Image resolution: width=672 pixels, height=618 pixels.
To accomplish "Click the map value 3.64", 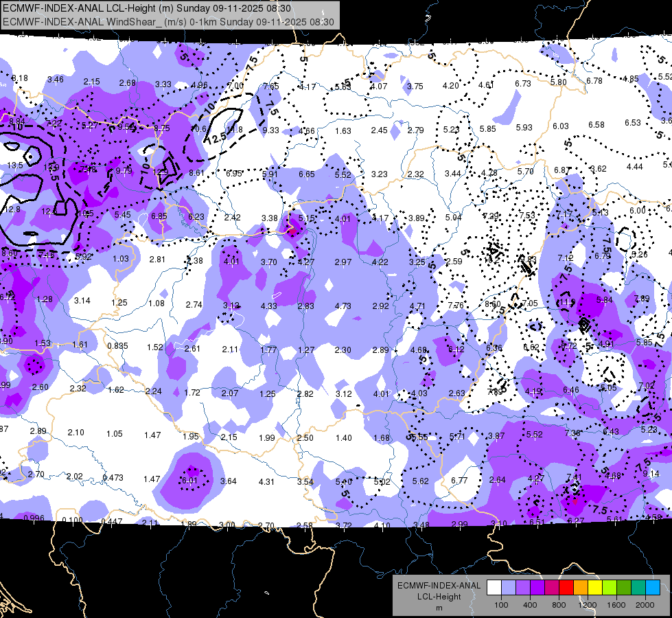I will click(x=229, y=481).
